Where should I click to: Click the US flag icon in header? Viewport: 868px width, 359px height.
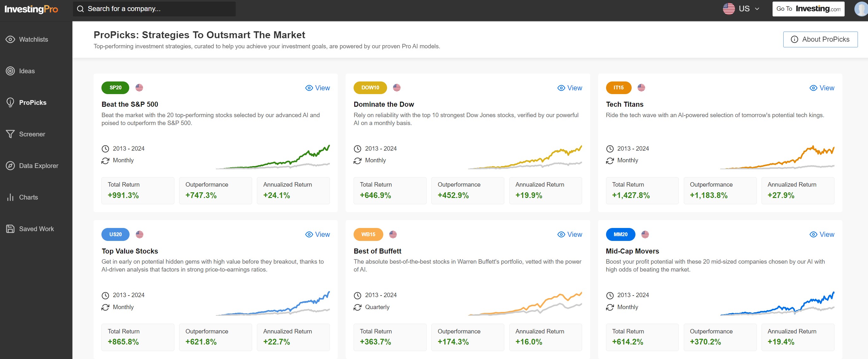pyautogui.click(x=729, y=9)
